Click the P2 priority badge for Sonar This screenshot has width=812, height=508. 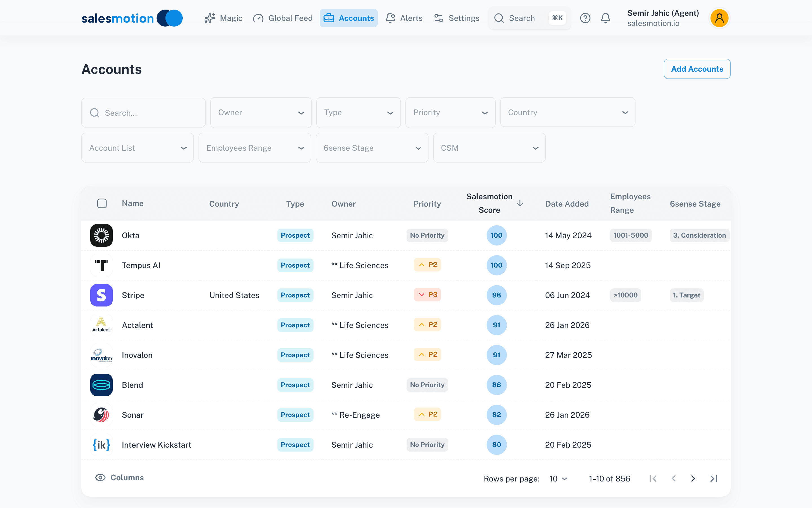pos(427,414)
